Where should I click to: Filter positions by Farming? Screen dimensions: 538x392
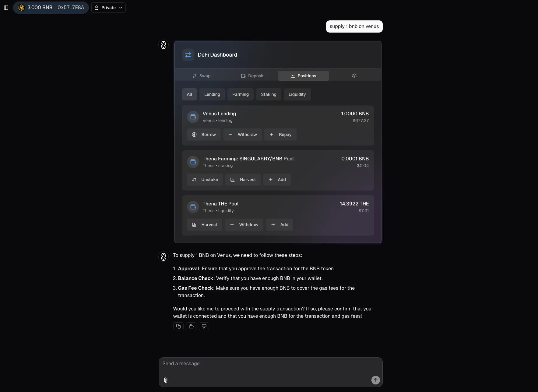[241, 94]
